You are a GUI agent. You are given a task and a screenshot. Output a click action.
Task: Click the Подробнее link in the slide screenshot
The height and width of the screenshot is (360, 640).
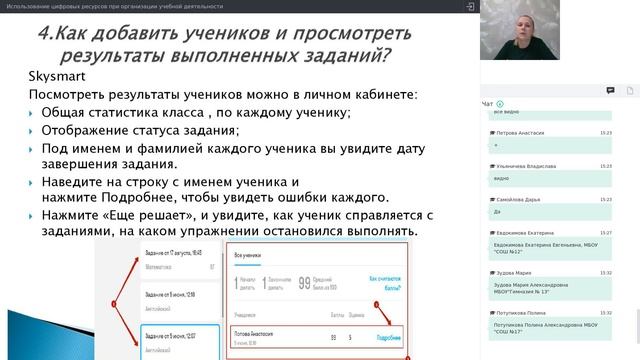pos(389,338)
